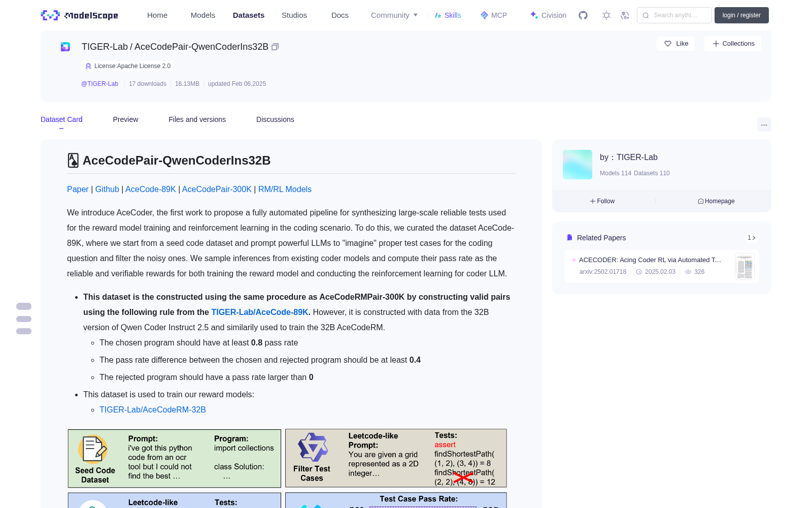Open the Studios menu item
Viewport: 812px width, 508px height.
294,15
